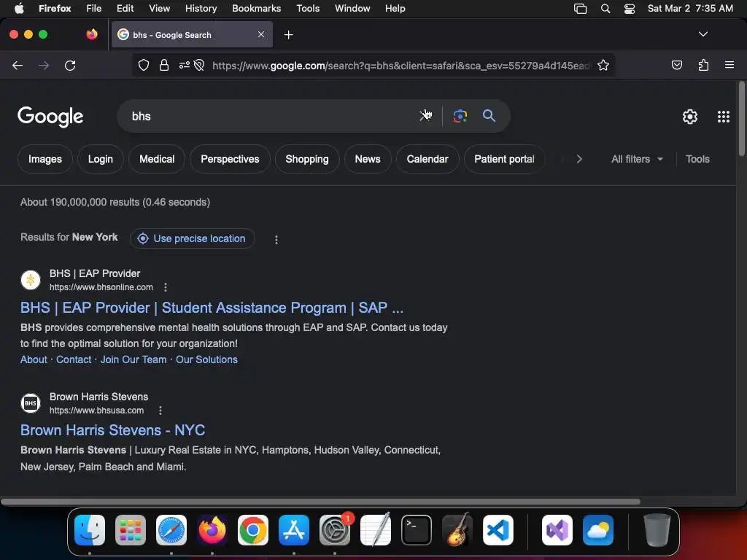Reload the current page
This screenshot has height=560, width=747.
tap(70, 65)
